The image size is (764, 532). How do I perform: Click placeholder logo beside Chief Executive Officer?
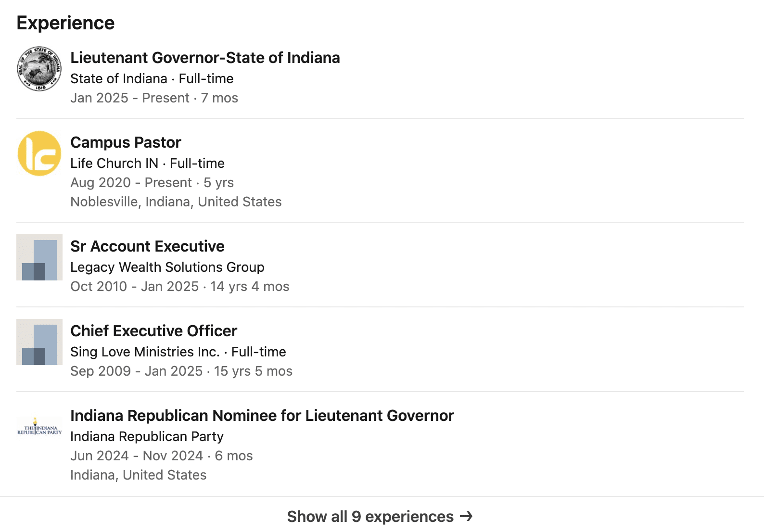pos(39,342)
